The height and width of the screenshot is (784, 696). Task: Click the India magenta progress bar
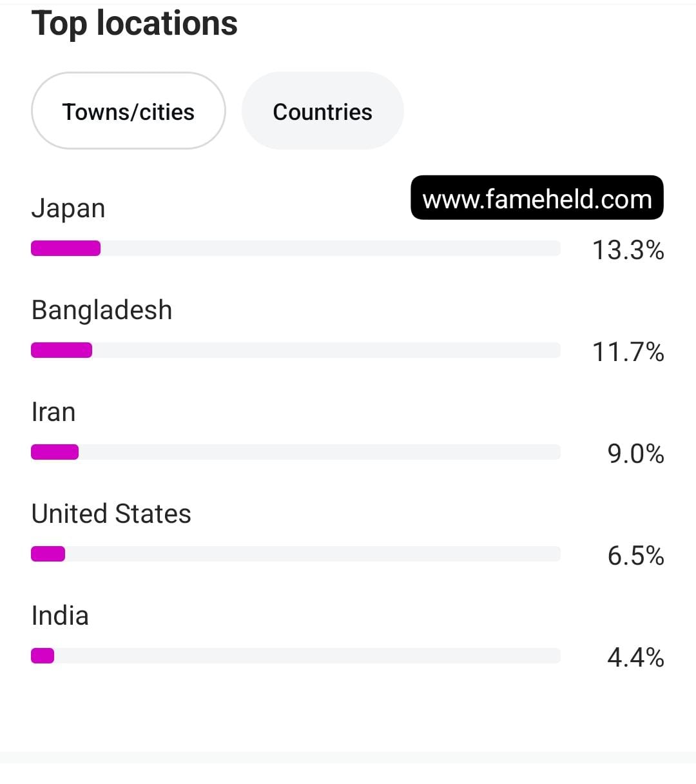tap(43, 656)
